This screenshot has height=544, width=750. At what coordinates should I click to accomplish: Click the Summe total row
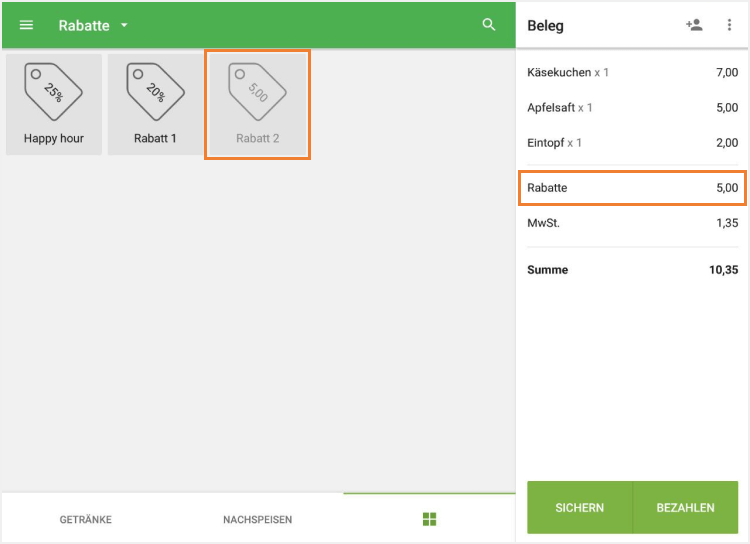tap(632, 270)
